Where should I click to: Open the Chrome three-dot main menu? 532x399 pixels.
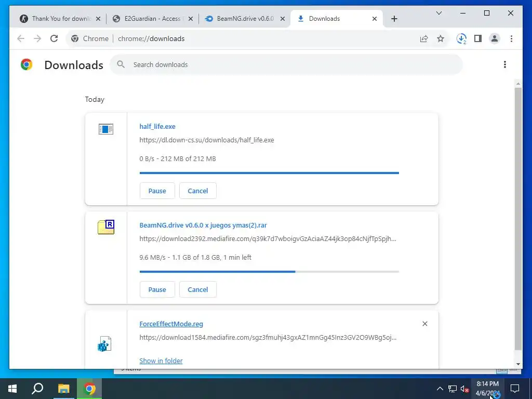point(511,38)
